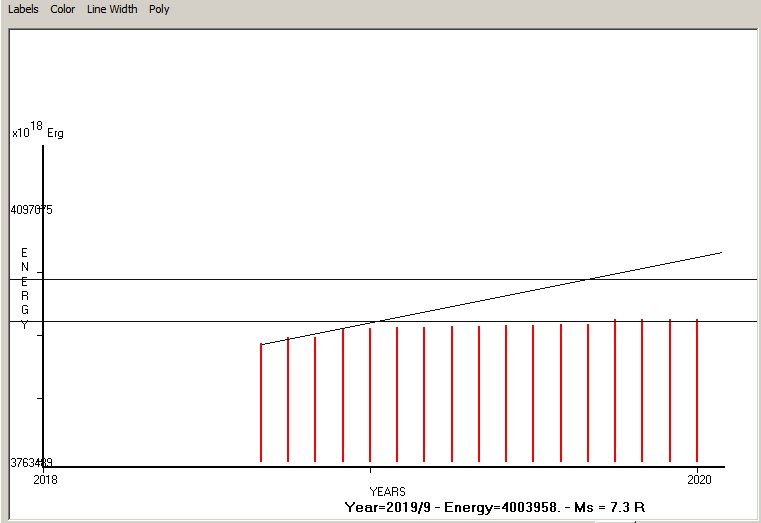Pick the leftmost red energy bar

(x=261, y=405)
